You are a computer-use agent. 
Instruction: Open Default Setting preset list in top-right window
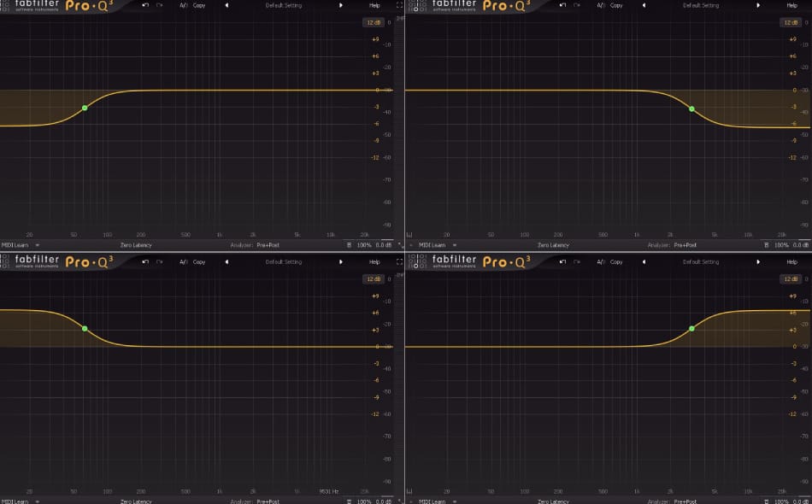(x=701, y=5)
